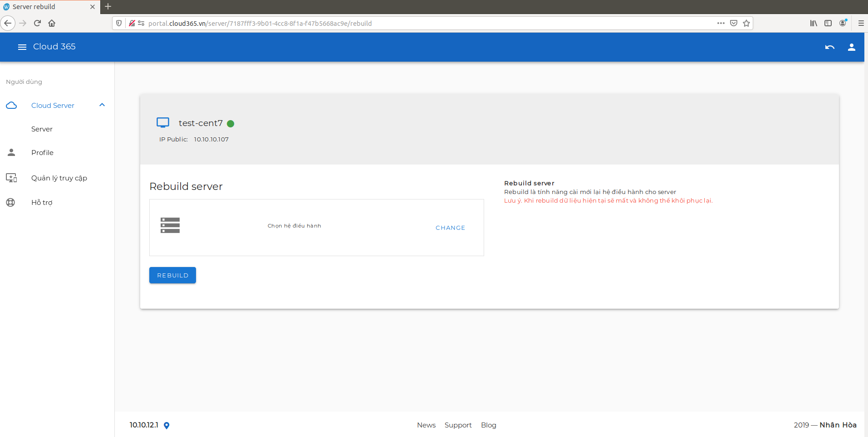Viewport: 868px width, 437px height.
Task: Click the blue REBUILD button
Action: point(172,275)
